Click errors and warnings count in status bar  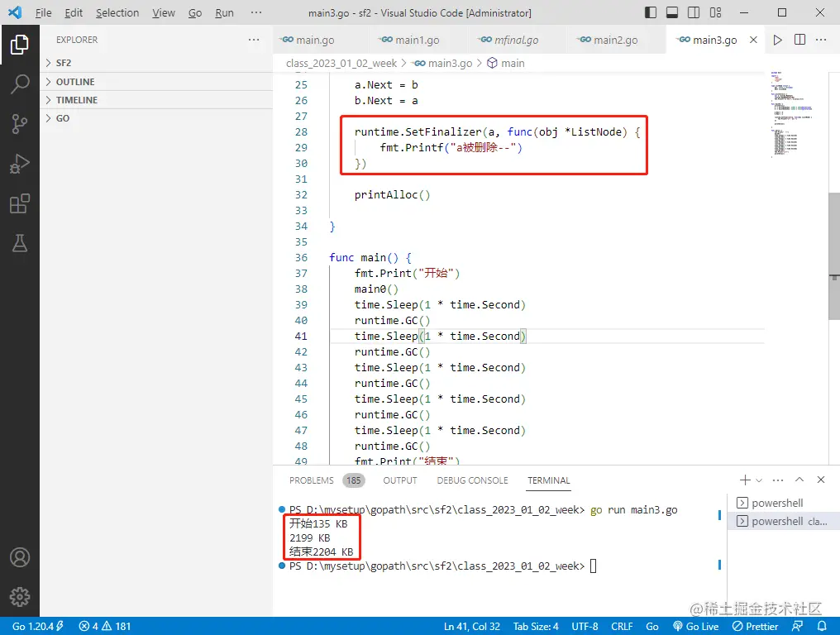click(x=105, y=626)
